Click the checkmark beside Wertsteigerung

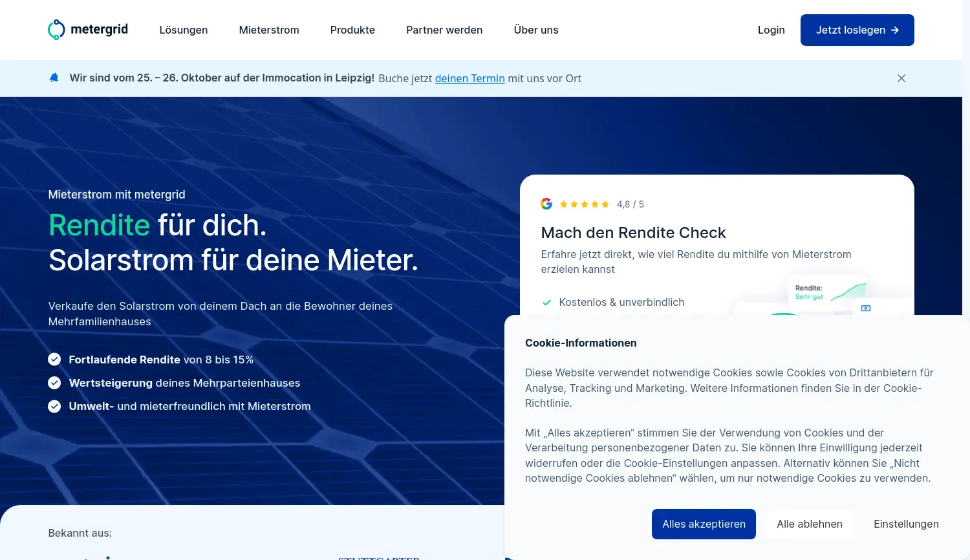(x=54, y=382)
